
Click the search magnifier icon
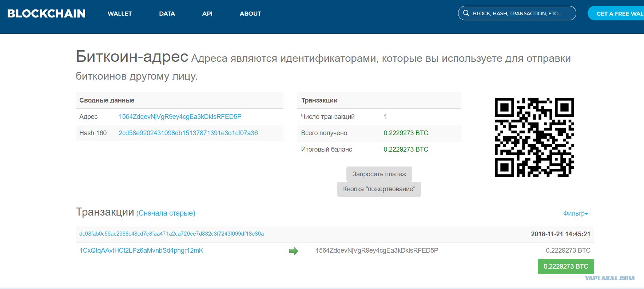(466, 13)
